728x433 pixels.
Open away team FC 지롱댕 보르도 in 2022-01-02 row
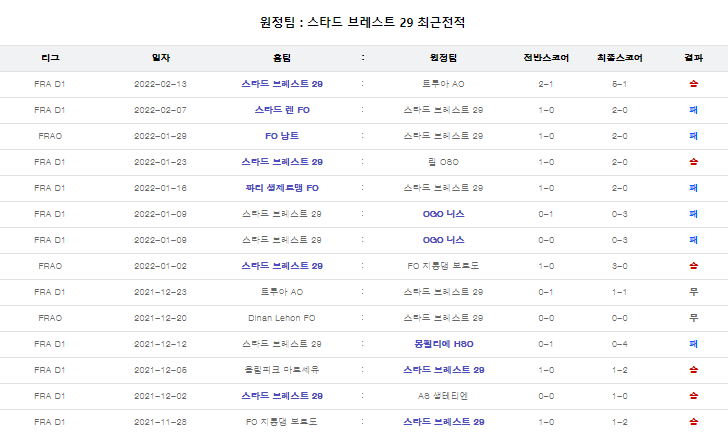click(443, 266)
